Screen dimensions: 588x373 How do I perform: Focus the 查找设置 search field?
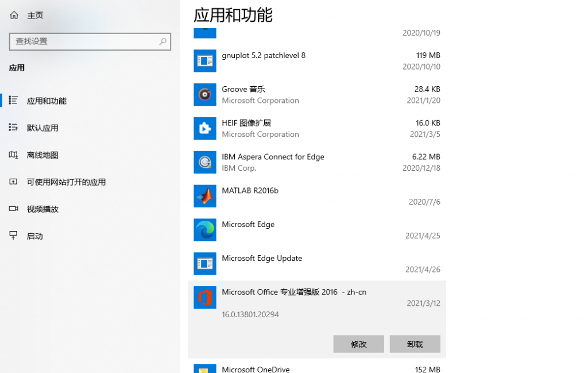90,41
